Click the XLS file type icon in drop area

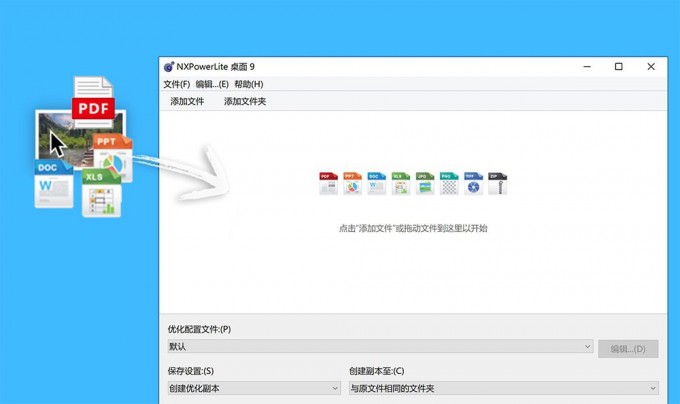coord(401,183)
